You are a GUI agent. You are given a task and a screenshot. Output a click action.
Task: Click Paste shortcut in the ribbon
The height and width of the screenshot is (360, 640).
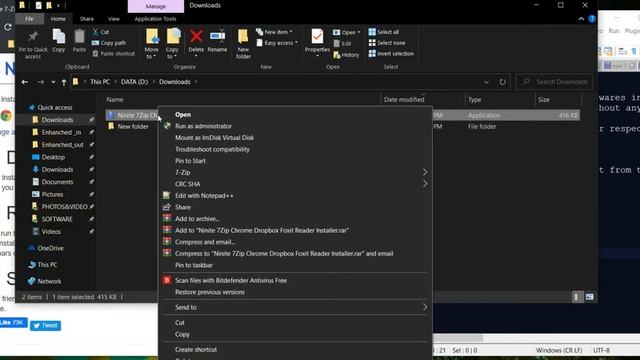(113, 53)
